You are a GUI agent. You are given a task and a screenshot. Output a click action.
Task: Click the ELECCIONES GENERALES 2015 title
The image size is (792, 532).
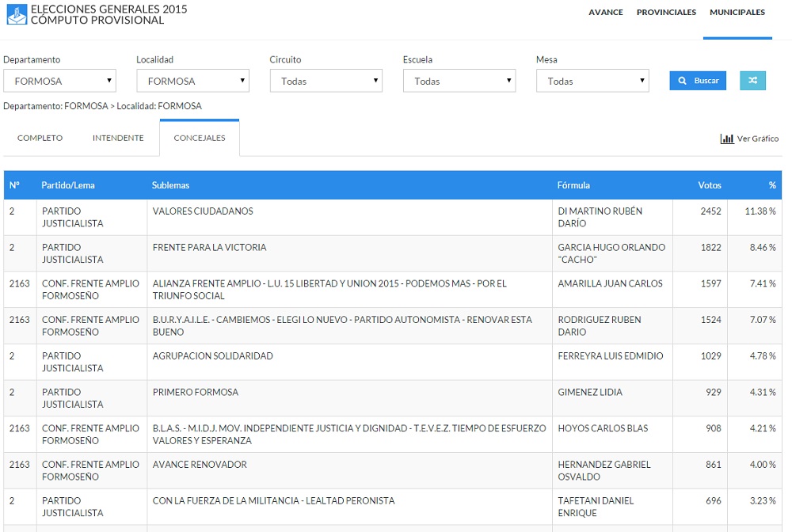coord(109,9)
